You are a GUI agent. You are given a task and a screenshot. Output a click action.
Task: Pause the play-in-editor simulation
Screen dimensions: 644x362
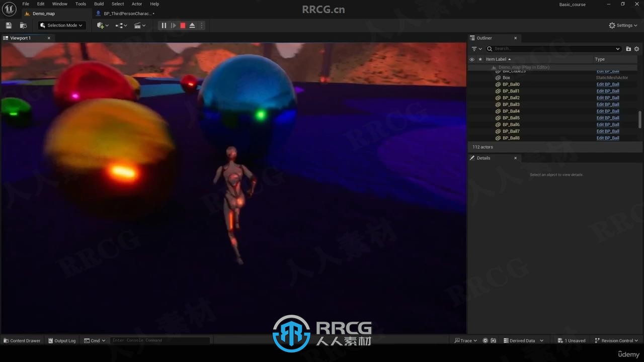click(164, 25)
